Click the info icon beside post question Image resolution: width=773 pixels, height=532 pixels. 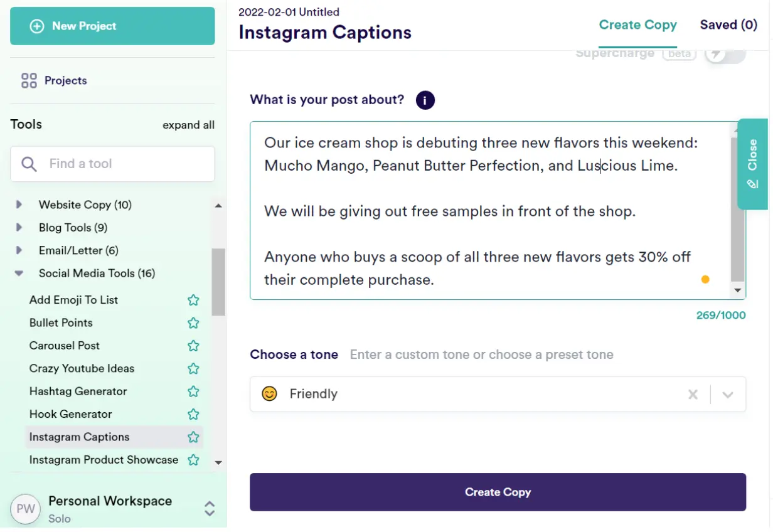[425, 100]
